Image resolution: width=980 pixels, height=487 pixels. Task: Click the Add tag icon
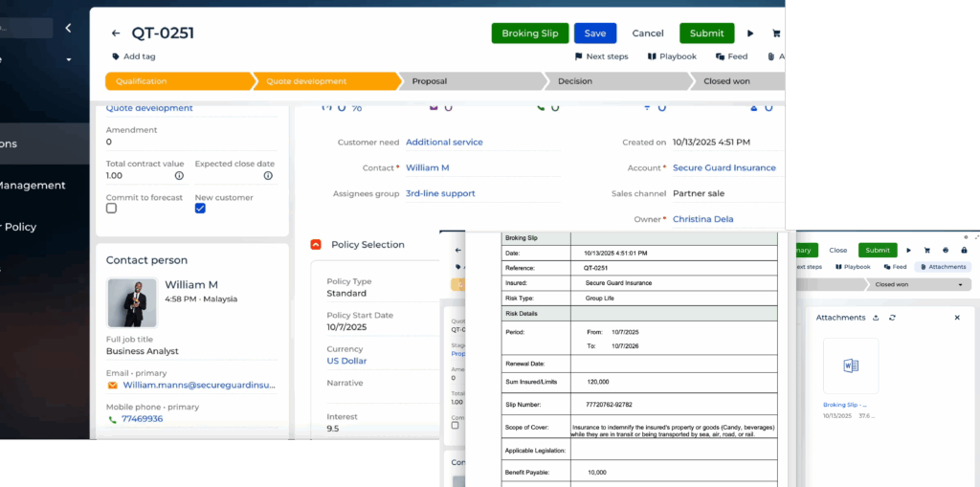click(116, 56)
